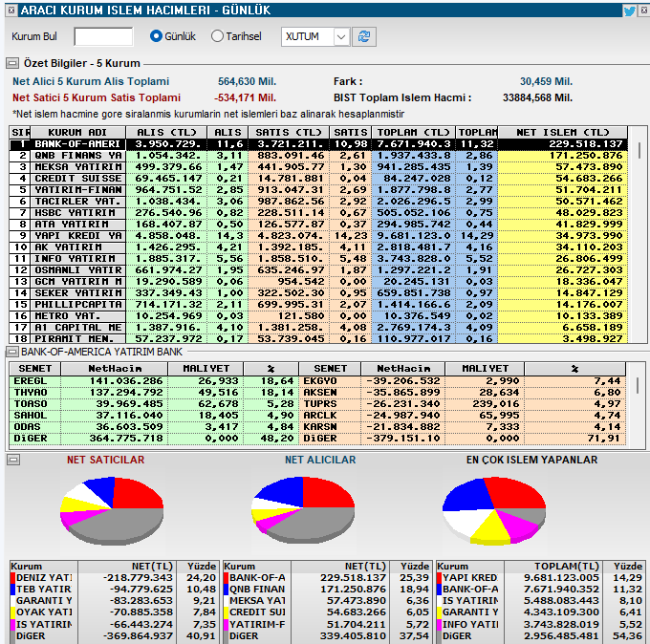Image resolution: width=650 pixels, height=644 pixels.
Task: Click the EREGL stock row
Action: 154,381
